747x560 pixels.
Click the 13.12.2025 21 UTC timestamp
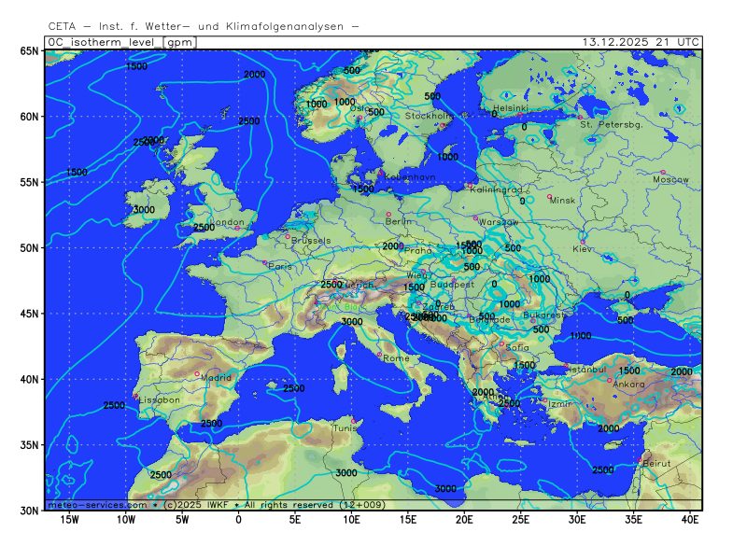coord(640,42)
